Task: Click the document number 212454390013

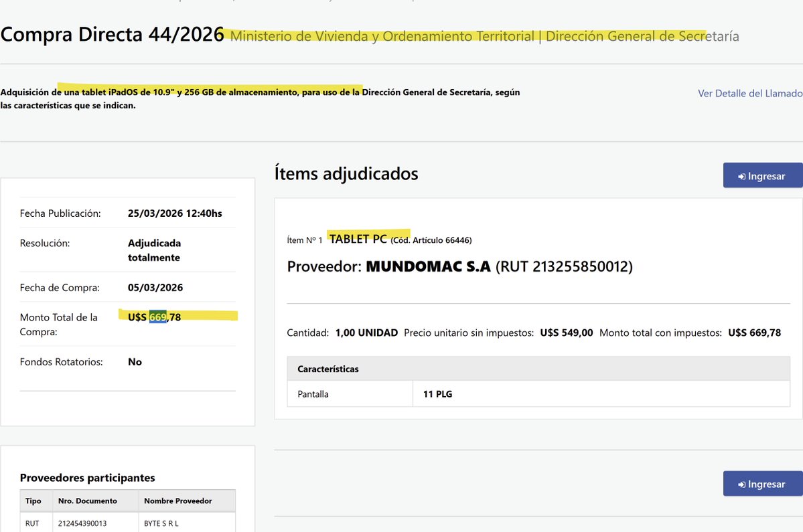Action: click(82, 523)
